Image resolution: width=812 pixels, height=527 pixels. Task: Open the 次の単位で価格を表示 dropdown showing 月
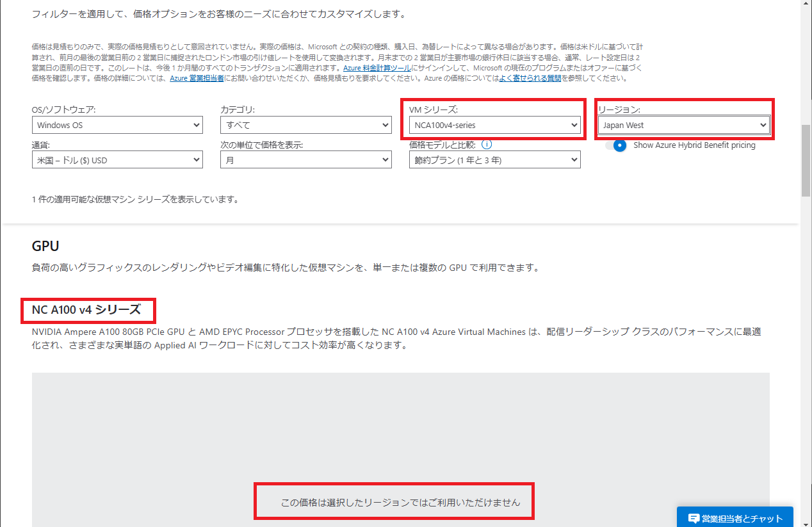click(x=306, y=160)
